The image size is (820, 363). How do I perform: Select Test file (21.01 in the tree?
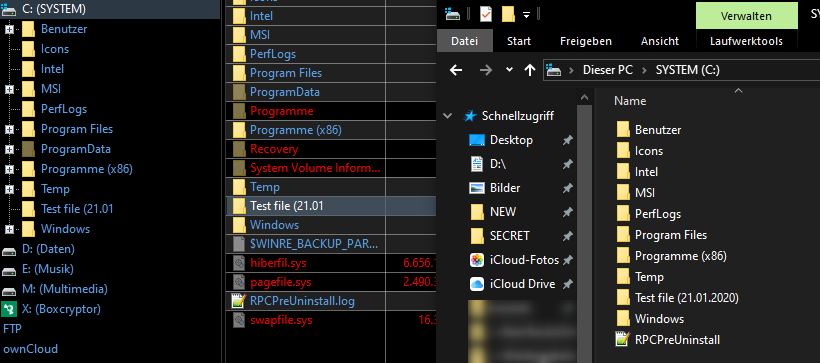(x=77, y=209)
